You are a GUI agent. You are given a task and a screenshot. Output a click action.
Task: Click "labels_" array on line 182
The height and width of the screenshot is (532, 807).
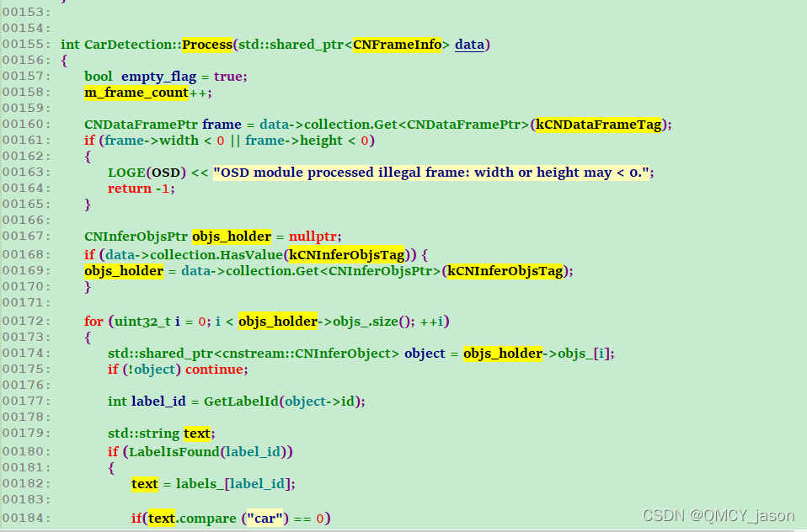click(x=200, y=484)
